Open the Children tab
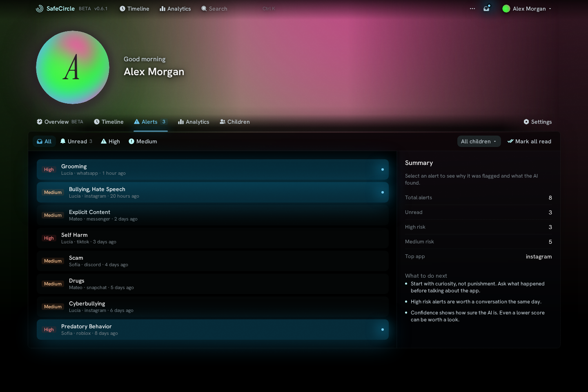 [235, 122]
